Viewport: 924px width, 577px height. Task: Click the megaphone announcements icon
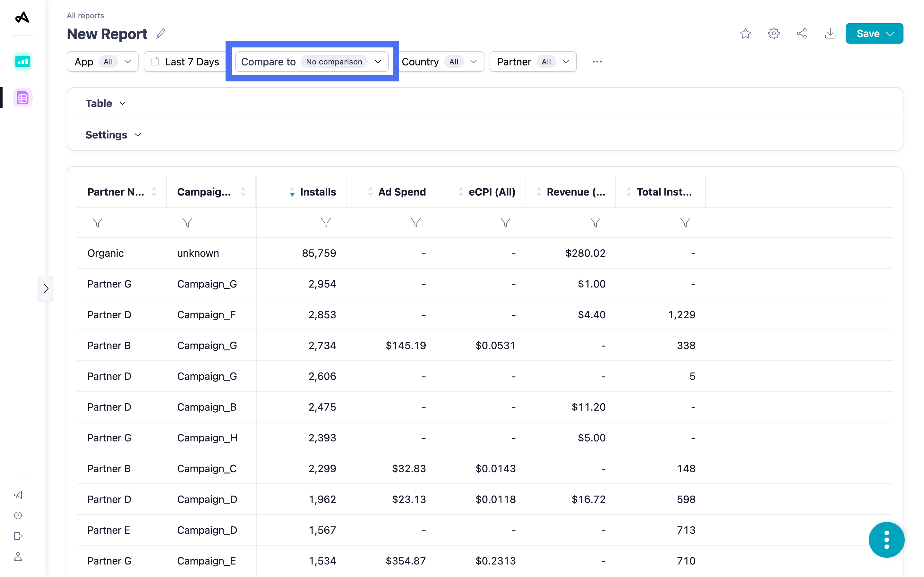18,495
